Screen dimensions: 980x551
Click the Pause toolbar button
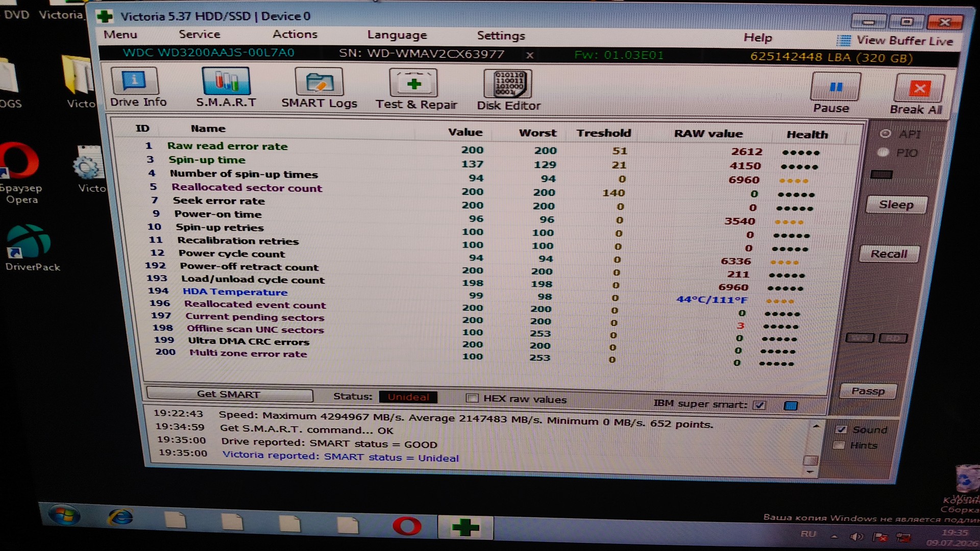[x=835, y=93]
